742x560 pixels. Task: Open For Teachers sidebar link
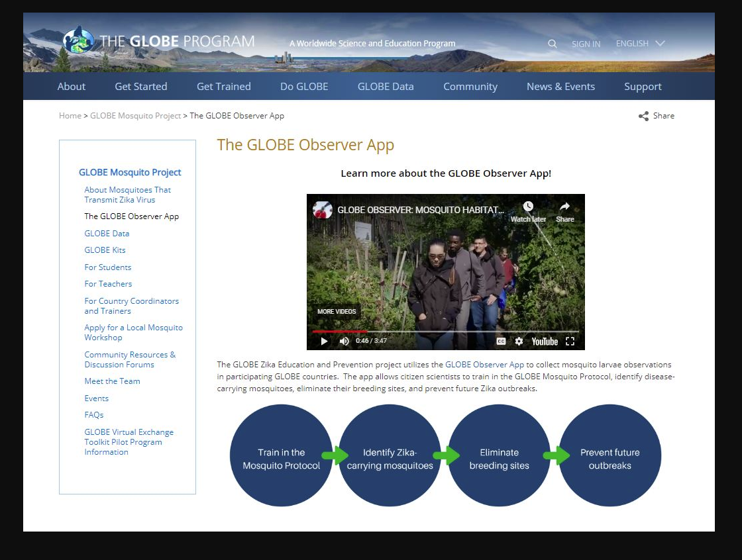109,284
